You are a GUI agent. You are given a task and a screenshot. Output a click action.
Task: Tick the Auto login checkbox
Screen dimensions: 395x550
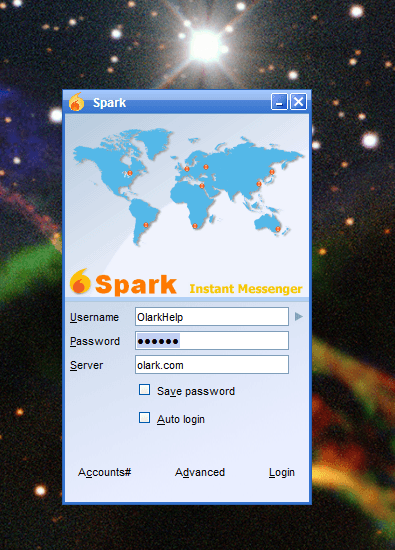coord(145,418)
